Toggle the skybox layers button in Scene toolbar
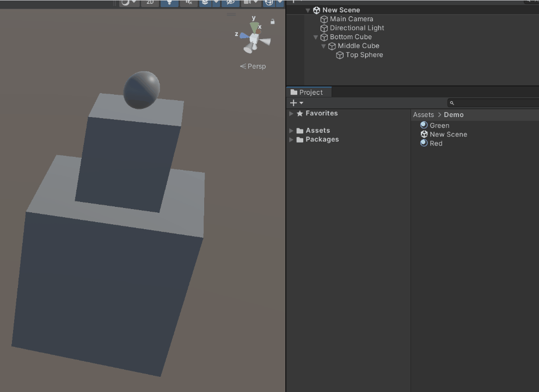The width and height of the screenshot is (539, 392). 205,3
